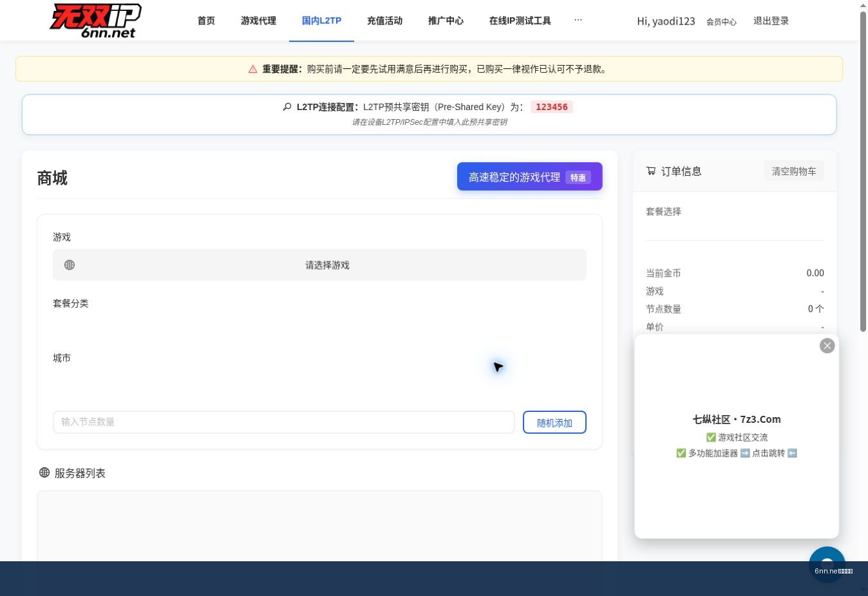Click the 服务器列表 section title
Screen dimensions: 868x596
(80, 473)
